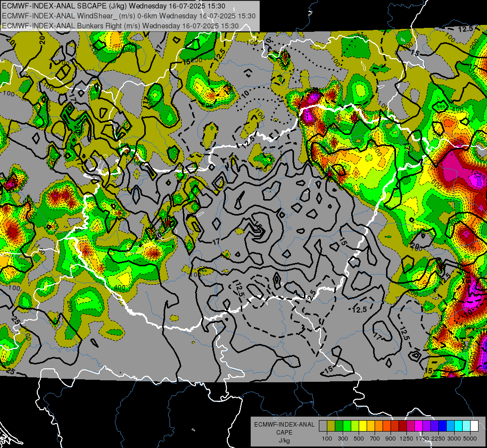Select the pale cyan legend swatch
The height and width of the screenshot is (448, 487).
(466, 426)
